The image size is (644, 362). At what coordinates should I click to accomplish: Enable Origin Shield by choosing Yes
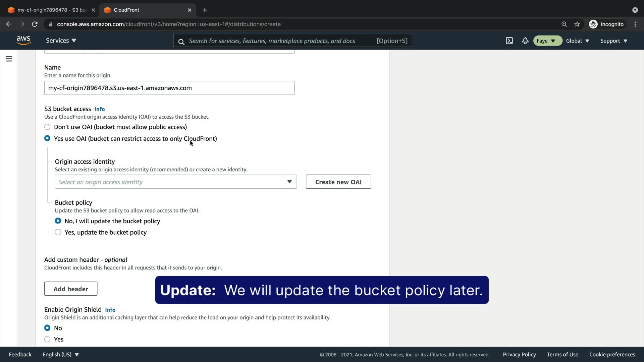tap(47, 339)
